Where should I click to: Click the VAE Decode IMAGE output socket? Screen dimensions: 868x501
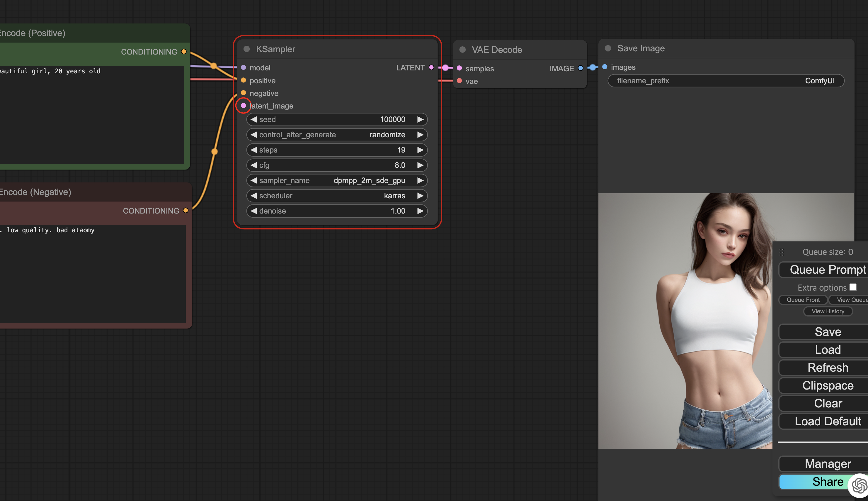[x=581, y=68]
